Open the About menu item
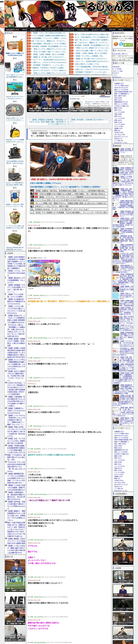Image resolution: width=138 pixels, height=644 pixels. click(25, 30)
